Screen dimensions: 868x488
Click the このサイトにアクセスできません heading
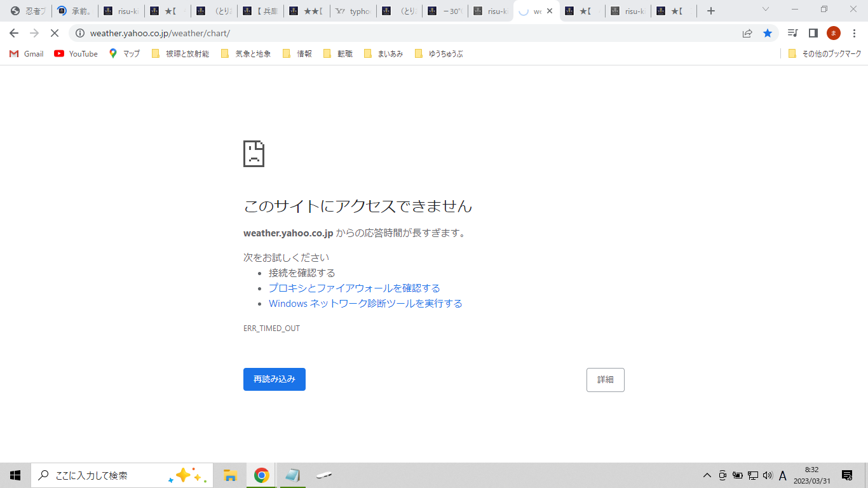358,206
